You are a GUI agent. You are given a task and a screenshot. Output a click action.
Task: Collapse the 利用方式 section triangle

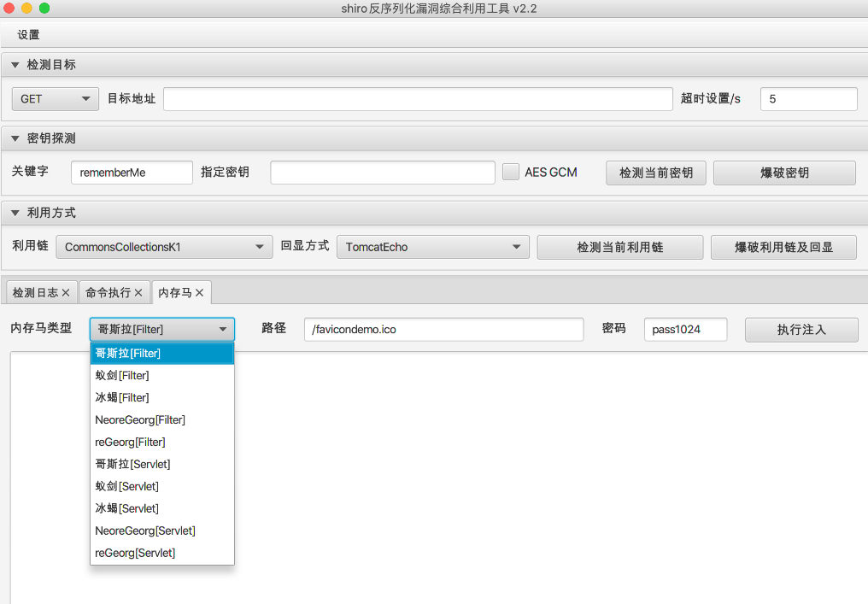point(15,213)
